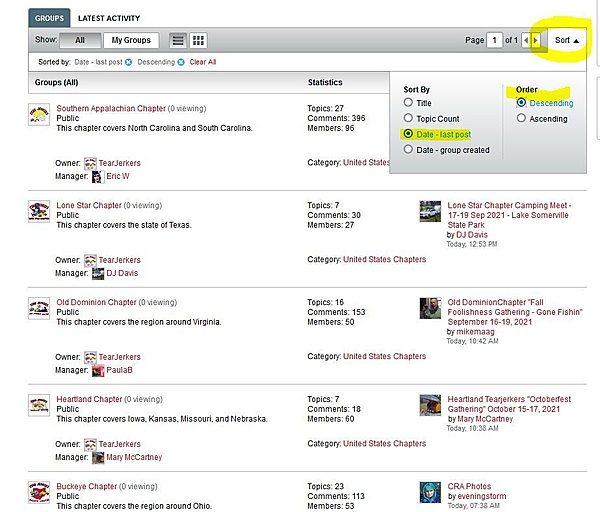600x512 pixels.
Task: Remove the 'Descending' order filter icon
Action: coord(181,62)
